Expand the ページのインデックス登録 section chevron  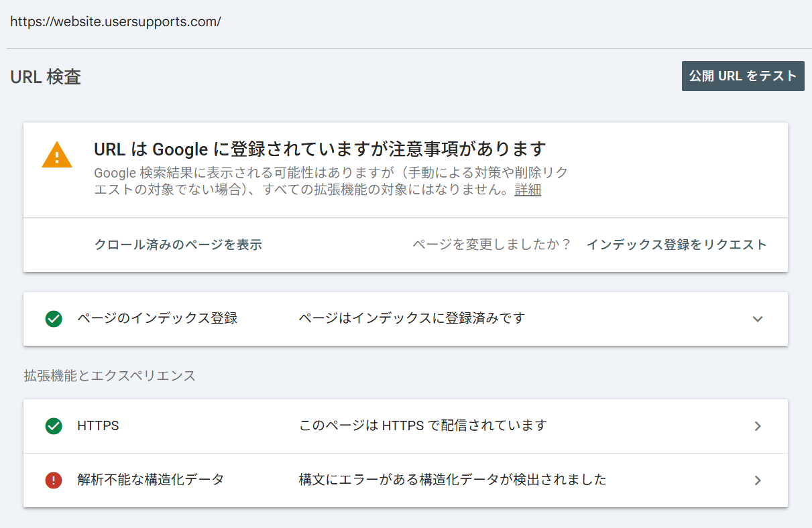(758, 319)
